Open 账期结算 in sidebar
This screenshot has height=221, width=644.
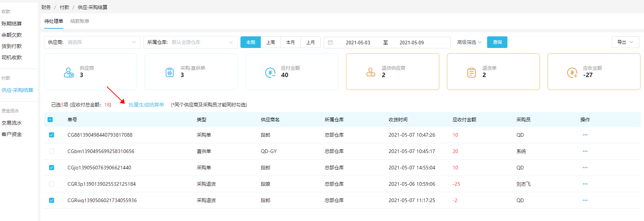coord(12,24)
